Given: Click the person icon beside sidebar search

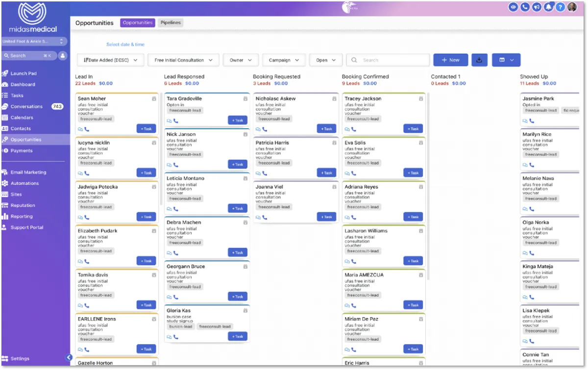Looking at the screenshot, I should (63, 56).
